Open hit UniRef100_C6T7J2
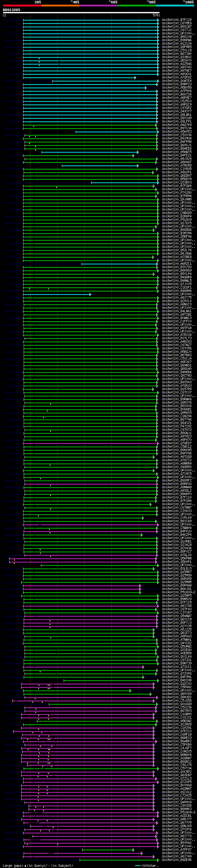 click(177, 30)
